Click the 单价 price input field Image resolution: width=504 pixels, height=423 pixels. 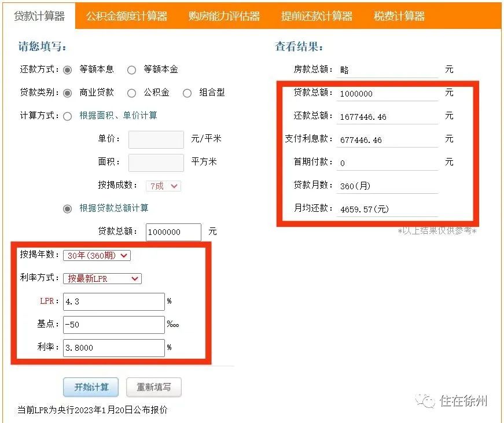(x=155, y=138)
